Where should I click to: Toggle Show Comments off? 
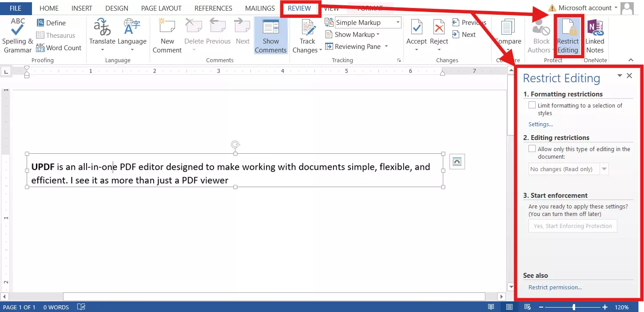[270, 35]
